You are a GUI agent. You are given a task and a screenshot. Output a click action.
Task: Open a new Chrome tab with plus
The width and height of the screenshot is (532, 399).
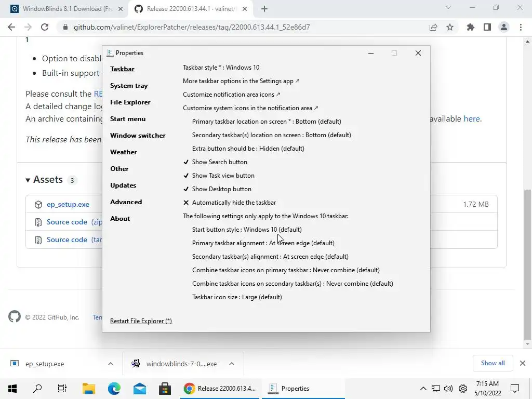[x=264, y=9]
